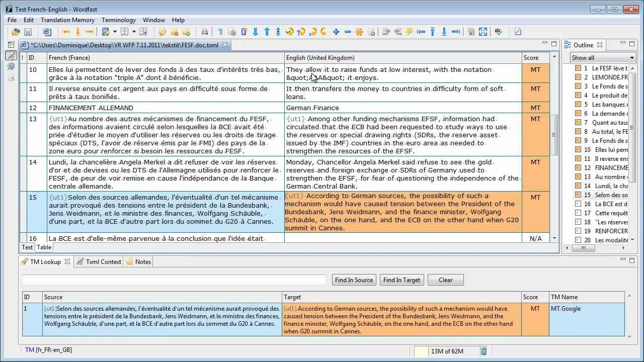Toggle the pilcrow formatting marks icon
Image resolution: width=644 pixels, height=362 pixels.
click(x=220, y=32)
